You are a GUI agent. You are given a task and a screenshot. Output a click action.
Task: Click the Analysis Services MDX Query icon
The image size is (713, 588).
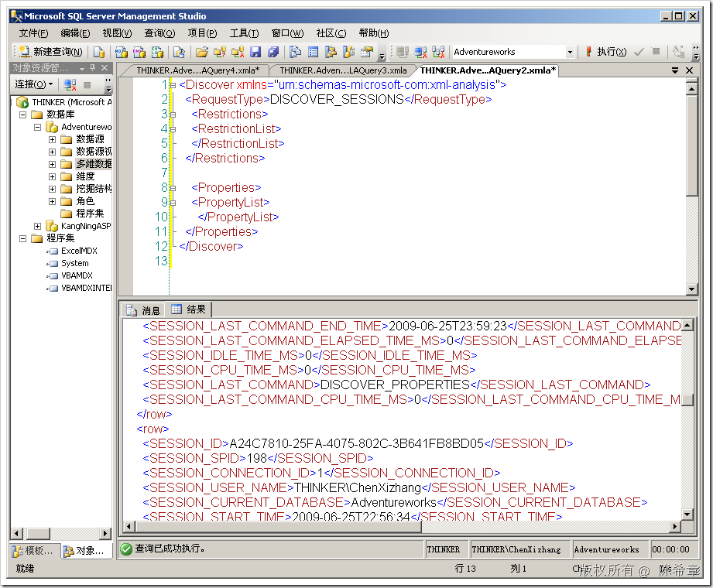[121, 52]
